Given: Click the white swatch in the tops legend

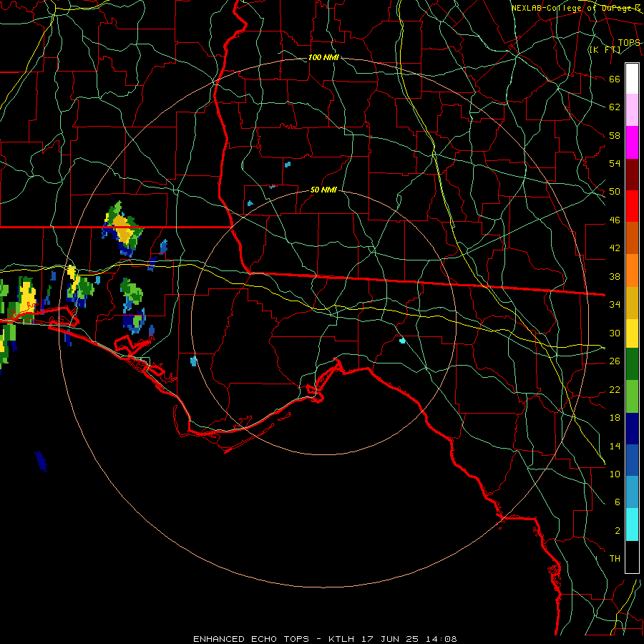Looking at the screenshot, I should [632, 79].
